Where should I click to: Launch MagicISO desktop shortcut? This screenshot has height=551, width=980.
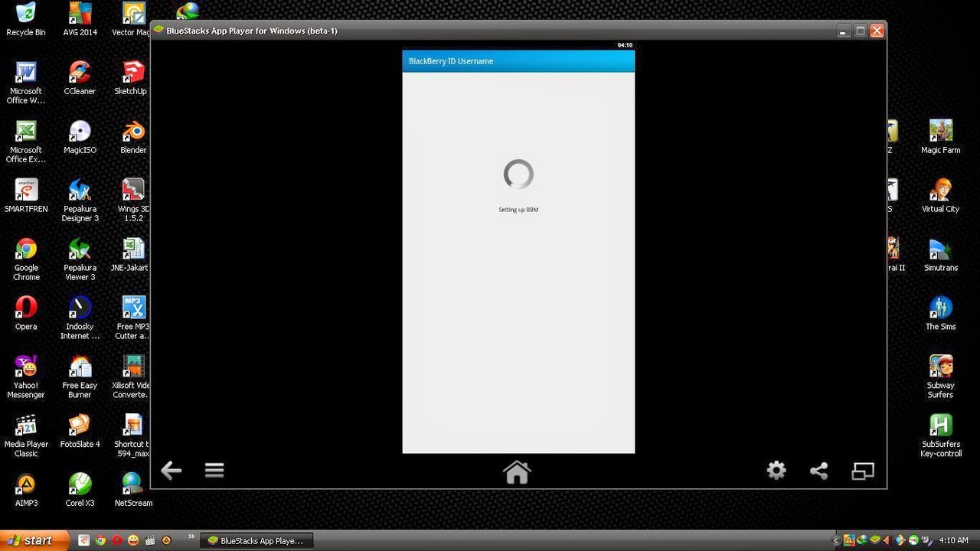coord(80,137)
